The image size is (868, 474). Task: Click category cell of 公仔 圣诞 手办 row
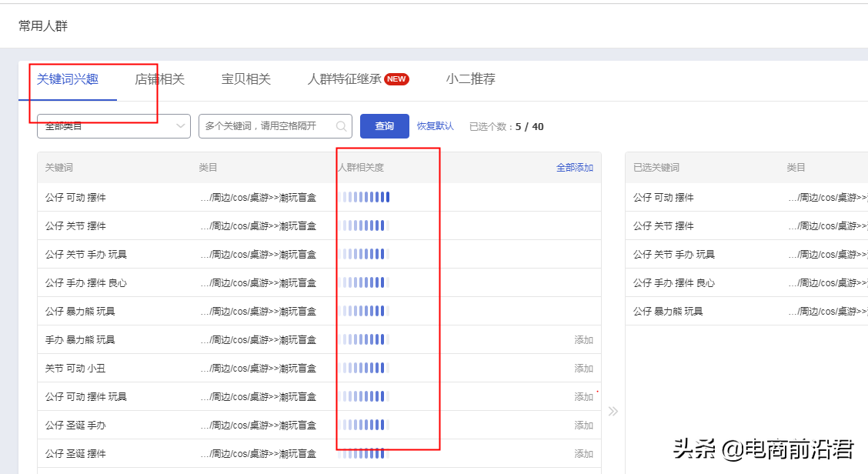(259, 426)
